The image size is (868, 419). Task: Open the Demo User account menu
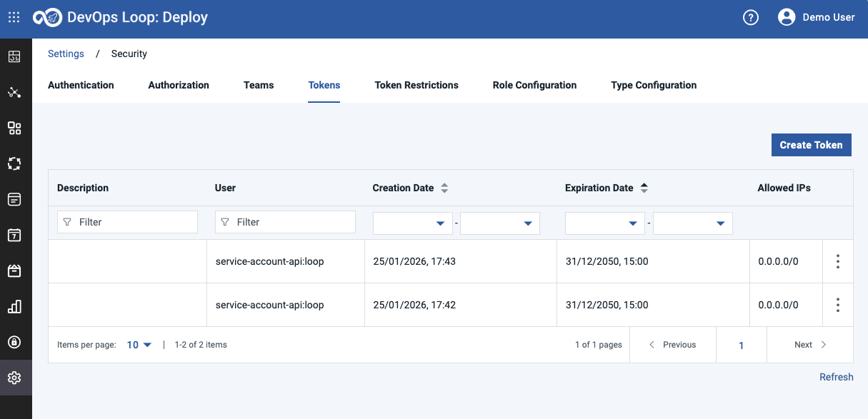click(816, 18)
